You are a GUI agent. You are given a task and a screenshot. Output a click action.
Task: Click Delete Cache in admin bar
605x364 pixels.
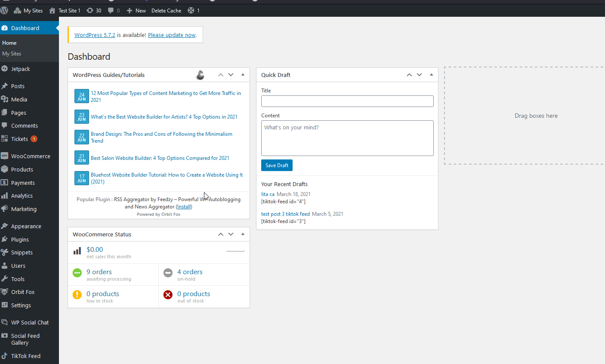tap(166, 10)
